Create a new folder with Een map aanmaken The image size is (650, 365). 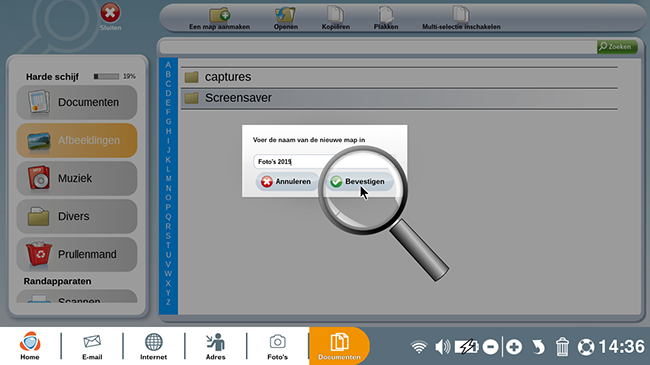220,19
